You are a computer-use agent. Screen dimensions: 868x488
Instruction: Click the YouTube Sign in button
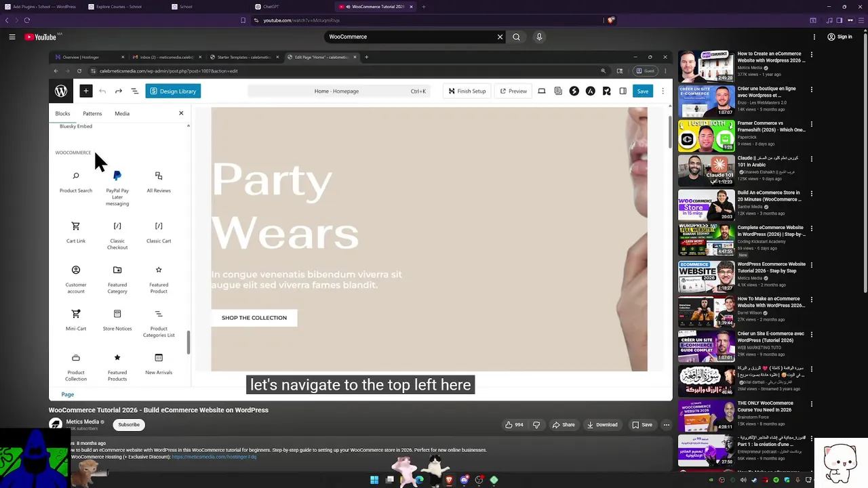(x=840, y=37)
